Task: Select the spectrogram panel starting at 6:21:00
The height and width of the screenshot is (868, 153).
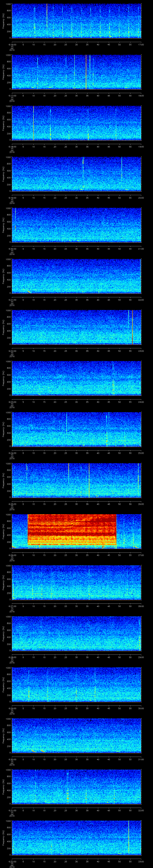Action: pyautogui.click(x=76, y=276)
